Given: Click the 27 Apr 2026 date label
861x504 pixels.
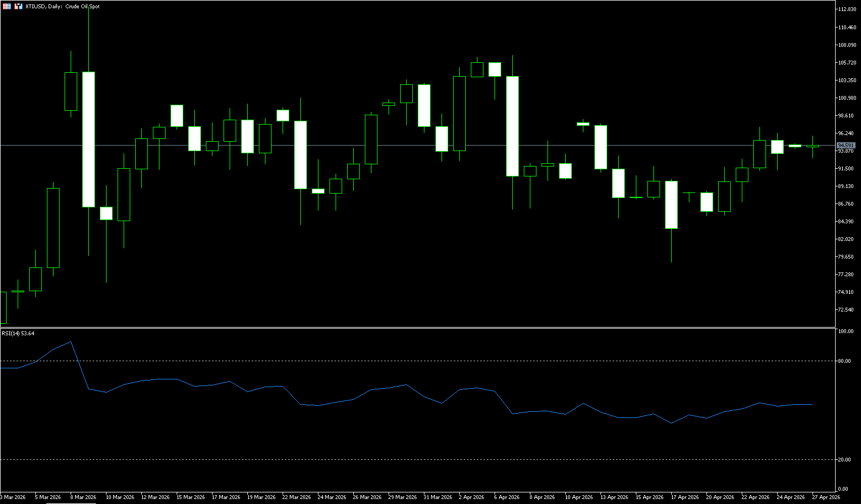Looking at the screenshot, I should click(x=826, y=497).
